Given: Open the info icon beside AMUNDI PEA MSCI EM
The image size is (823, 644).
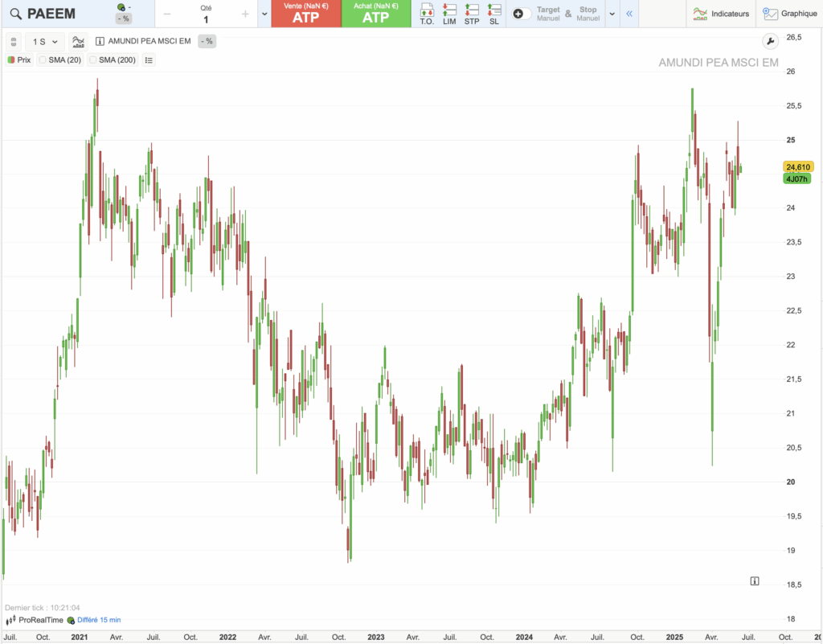Looking at the screenshot, I should pos(100,41).
